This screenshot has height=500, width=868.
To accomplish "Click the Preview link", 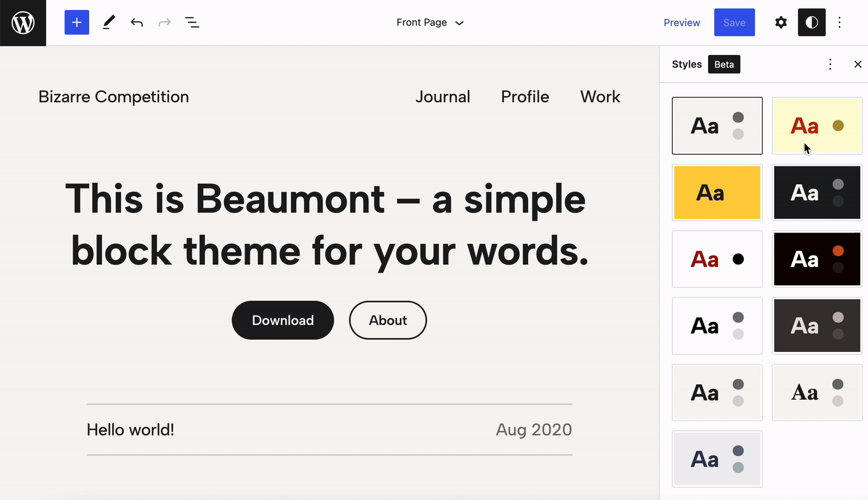I will pyautogui.click(x=681, y=23).
